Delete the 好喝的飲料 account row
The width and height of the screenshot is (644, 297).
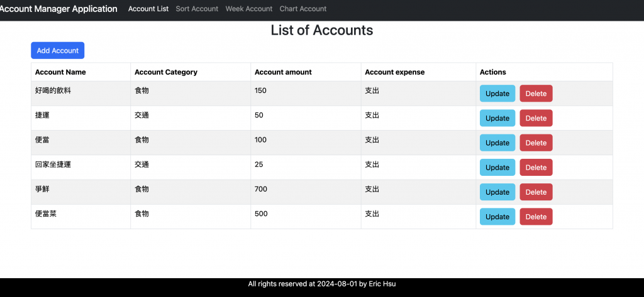536,94
